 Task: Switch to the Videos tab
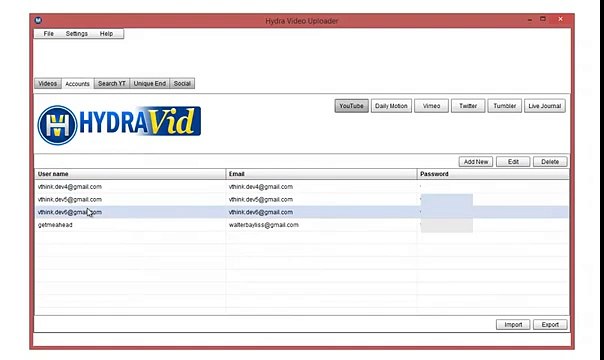tap(48, 84)
